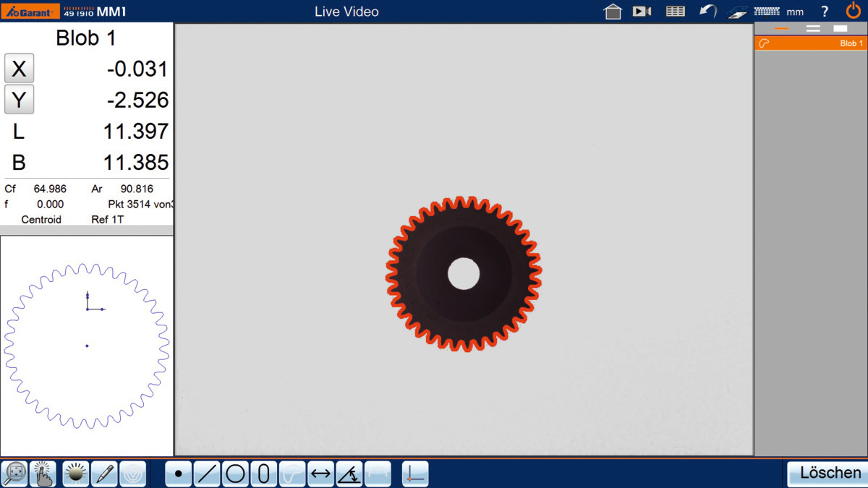
Task: Select the angle measurement tool
Action: pyautogui.click(x=349, y=474)
